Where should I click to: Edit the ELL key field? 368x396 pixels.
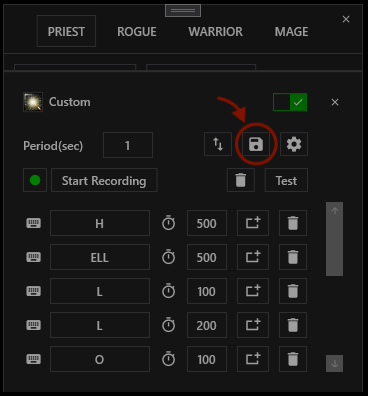tap(100, 257)
